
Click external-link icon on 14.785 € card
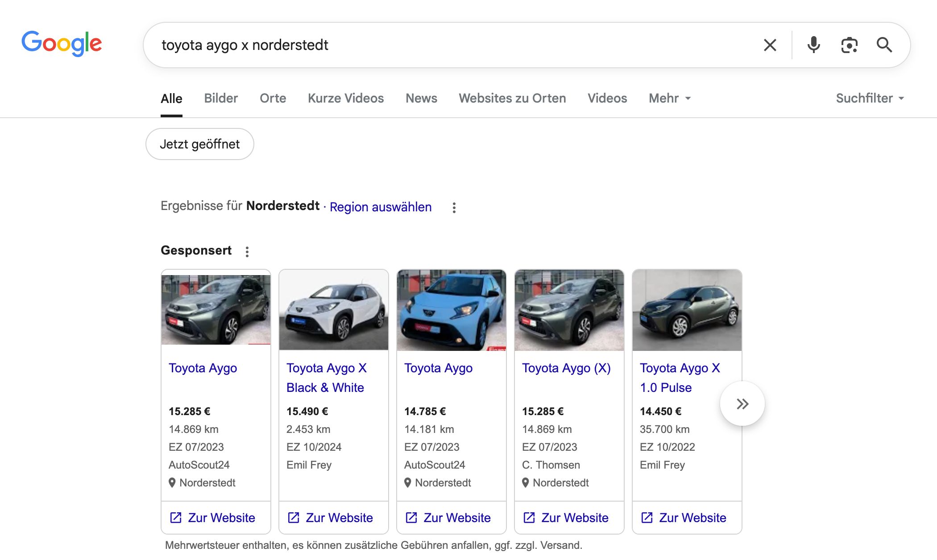click(x=411, y=518)
